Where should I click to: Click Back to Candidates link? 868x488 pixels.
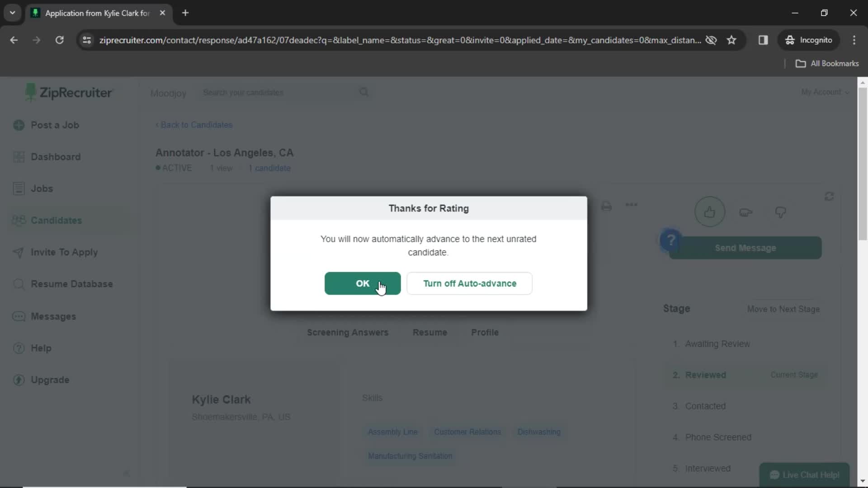pos(195,125)
